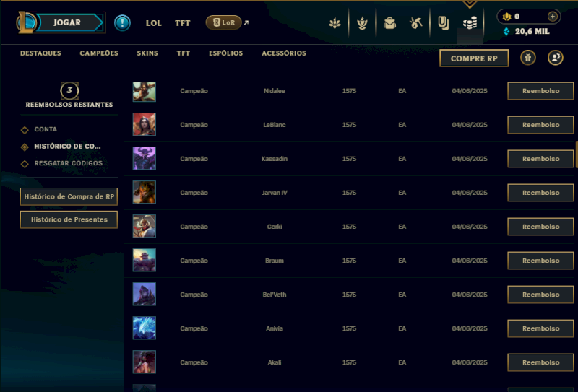Click the gift center icon
Image resolution: width=578 pixels, height=392 pixels.
(528, 58)
